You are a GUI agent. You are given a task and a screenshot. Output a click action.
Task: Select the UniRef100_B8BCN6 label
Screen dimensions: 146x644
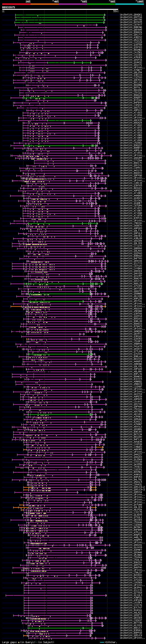tap(131, 27)
